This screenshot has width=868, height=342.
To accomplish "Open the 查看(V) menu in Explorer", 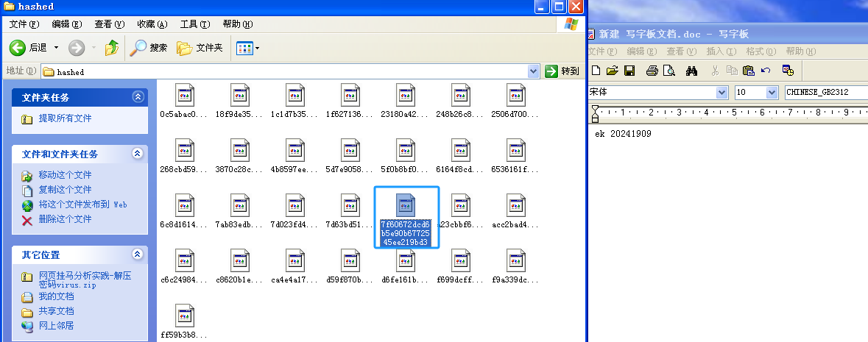I will [x=110, y=24].
